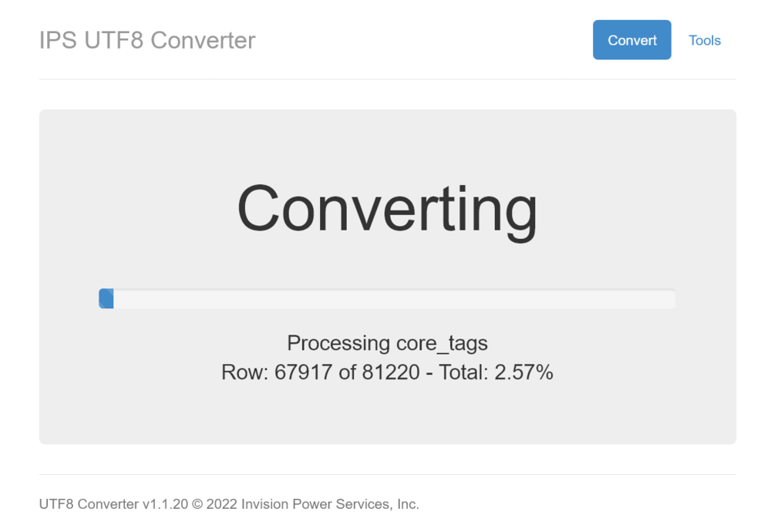Click the empty progress bar track
Image resolution: width=771 pixels, height=532 pixels.
(x=393, y=298)
